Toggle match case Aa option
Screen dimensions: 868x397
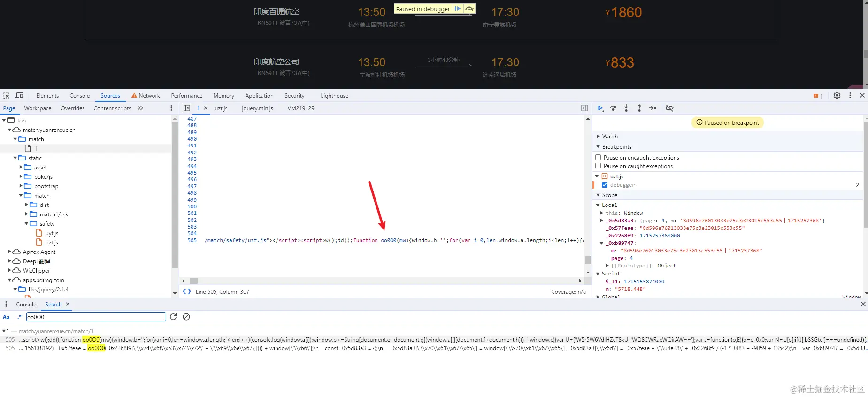[x=6, y=317]
